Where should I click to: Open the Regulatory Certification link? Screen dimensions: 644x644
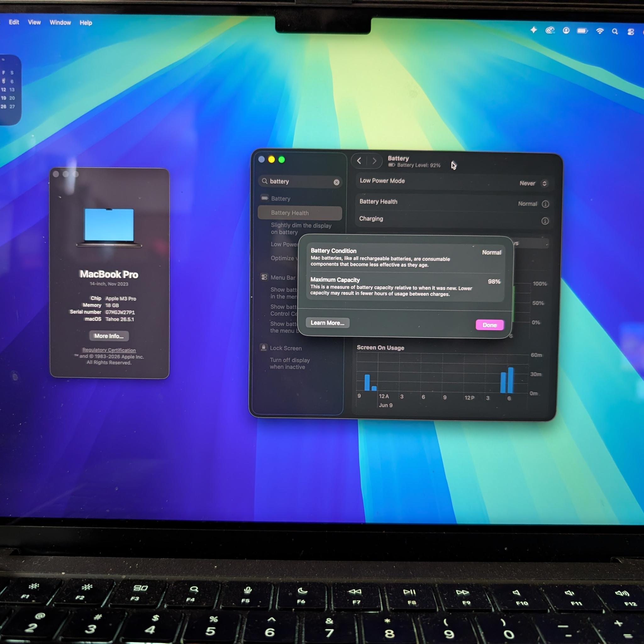pos(109,350)
